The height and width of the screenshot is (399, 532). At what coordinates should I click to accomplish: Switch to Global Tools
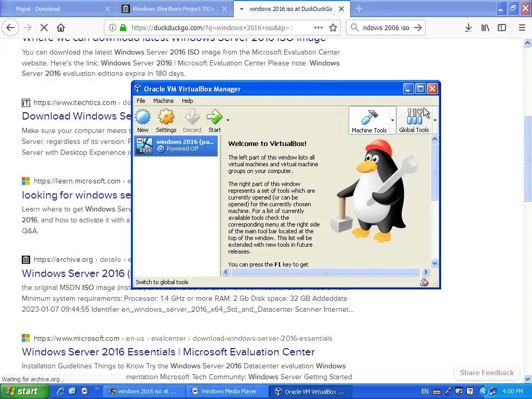[414, 120]
